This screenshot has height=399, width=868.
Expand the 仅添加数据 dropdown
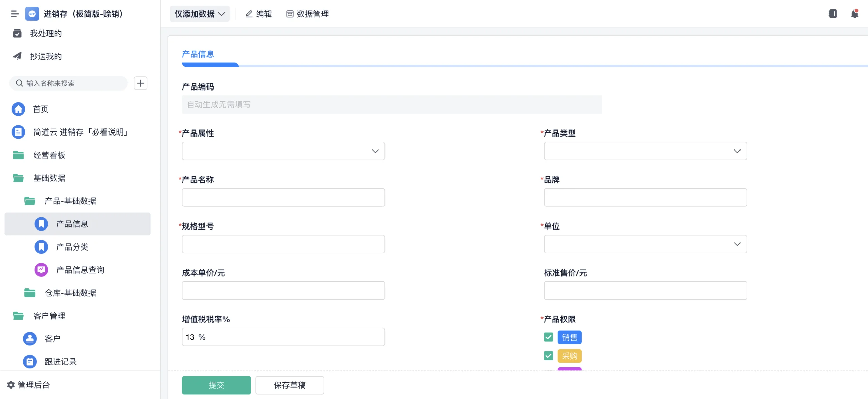(x=199, y=14)
